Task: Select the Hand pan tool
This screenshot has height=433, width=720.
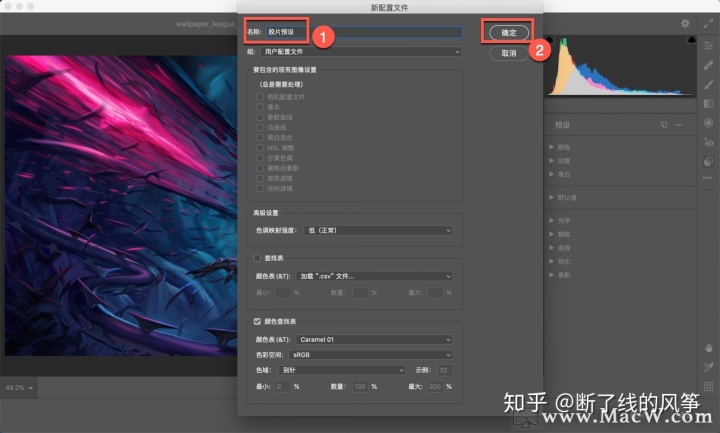Action: click(709, 348)
